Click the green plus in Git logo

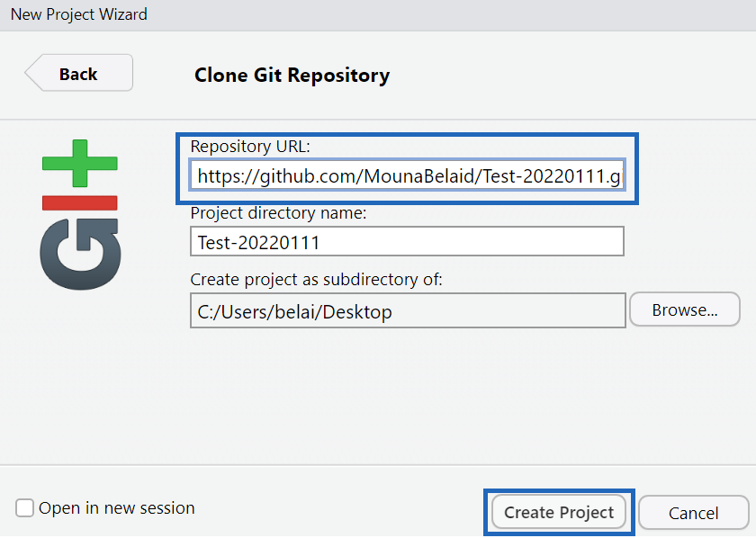[80, 164]
